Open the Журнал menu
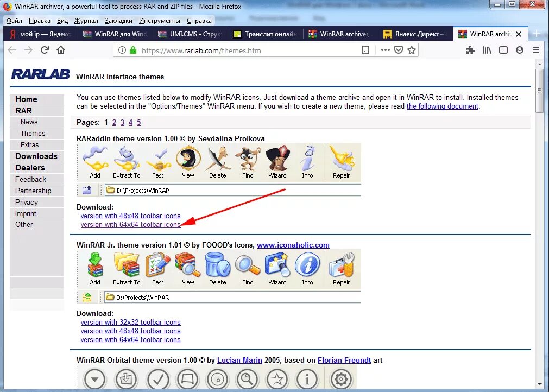 [x=86, y=20]
